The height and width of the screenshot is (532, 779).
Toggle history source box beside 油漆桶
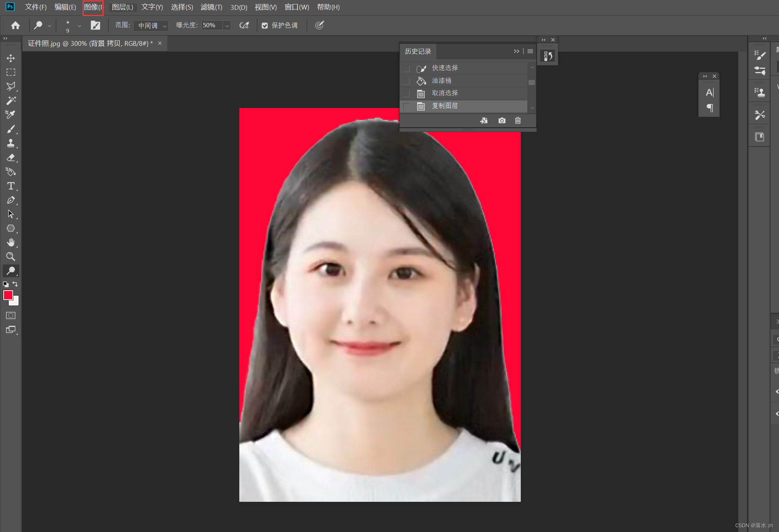point(406,81)
